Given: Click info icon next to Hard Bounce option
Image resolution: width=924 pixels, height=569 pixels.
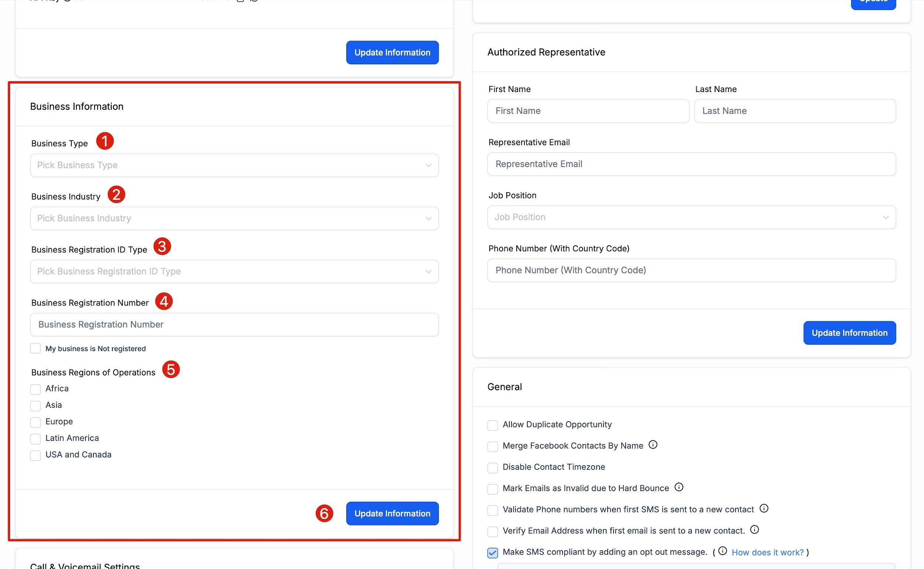Looking at the screenshot, I should [x=679, y=487].
